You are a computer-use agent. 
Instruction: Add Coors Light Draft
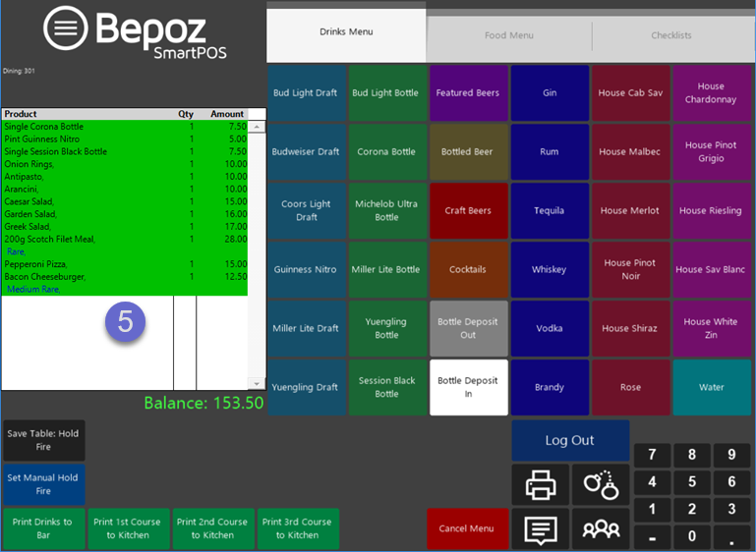307,210
